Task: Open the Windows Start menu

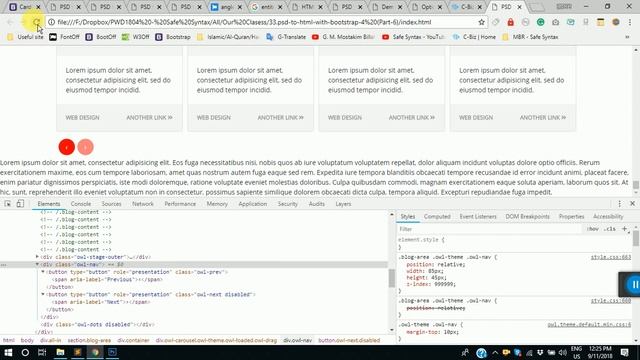Action: pyautogui.click(x=8, y=352)
